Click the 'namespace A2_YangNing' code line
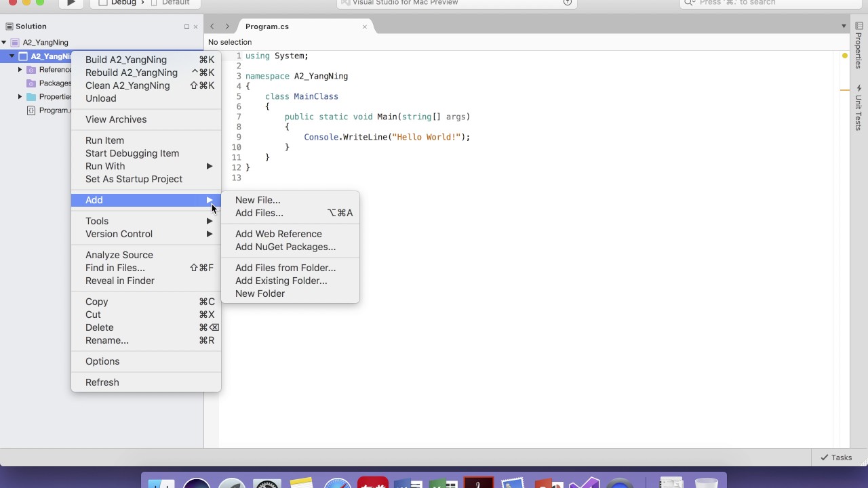 tap(296, 76)
